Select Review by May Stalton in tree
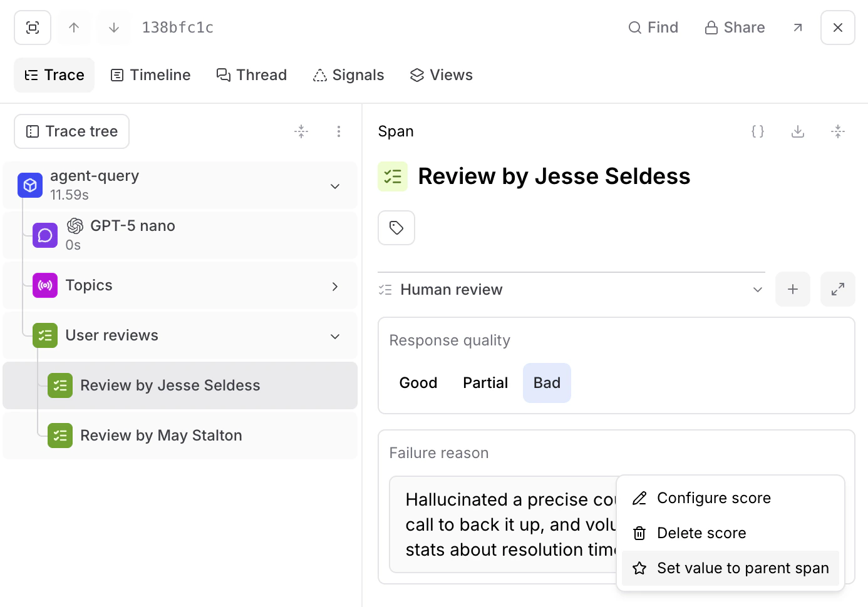 [x=180, y=436]
